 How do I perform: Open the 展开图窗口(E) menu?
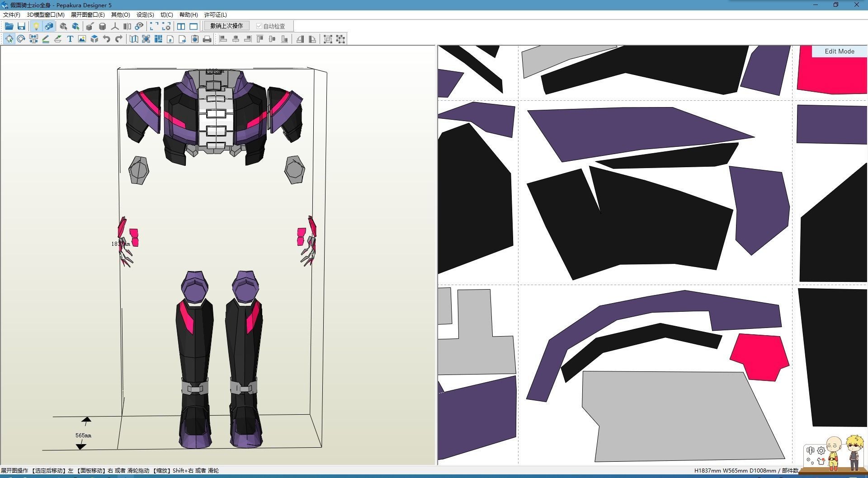coord(88,14)
